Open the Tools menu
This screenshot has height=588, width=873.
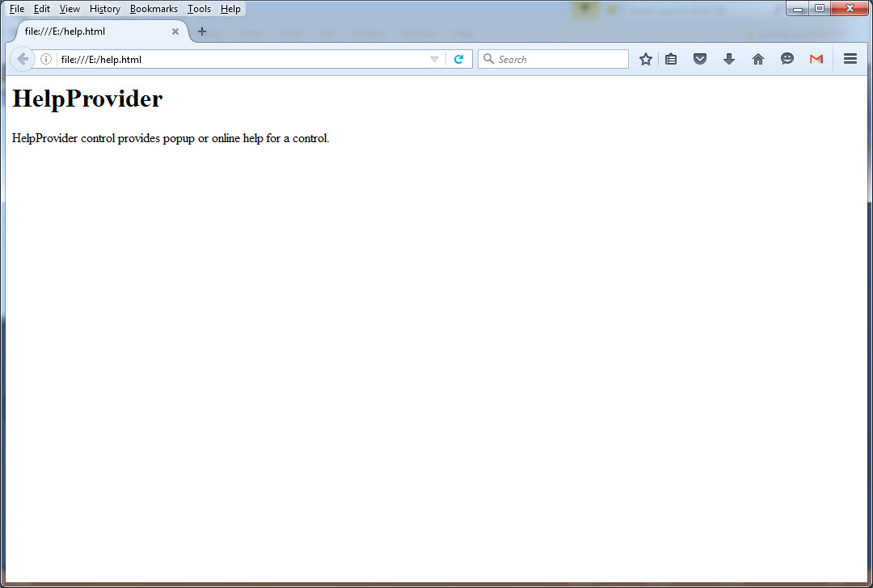click(199, 9)
